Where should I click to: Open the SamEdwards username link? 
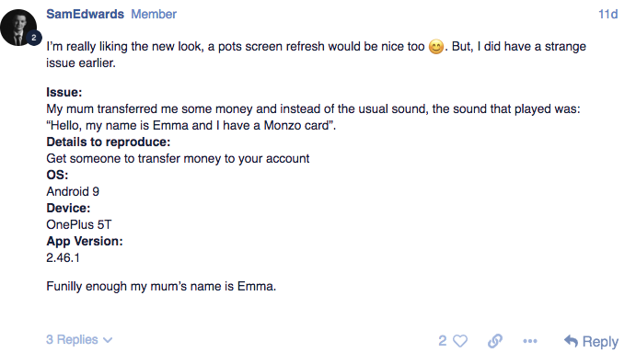[86, 14]
